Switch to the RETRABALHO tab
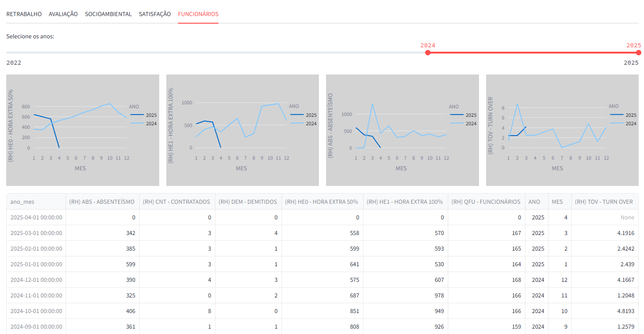This screenshot has width=644, height=334. 24,14
